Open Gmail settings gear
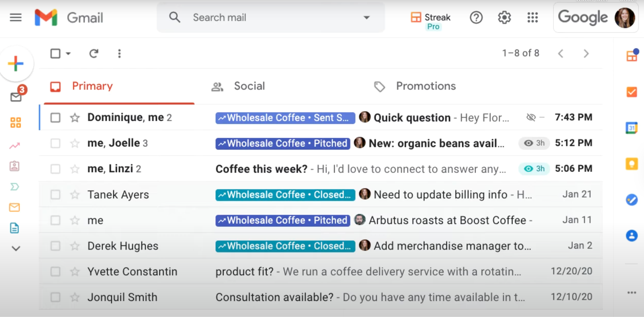 pyautogui.click(x=504, y=18)
